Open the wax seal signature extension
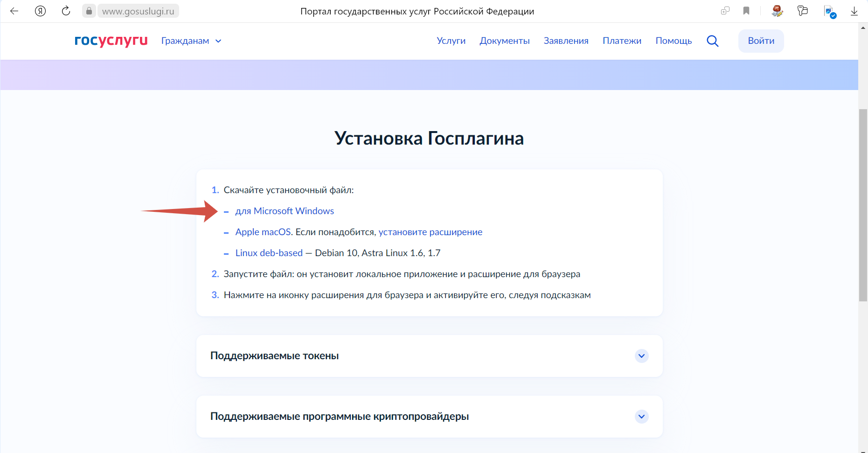 click(x=777, y=11)
